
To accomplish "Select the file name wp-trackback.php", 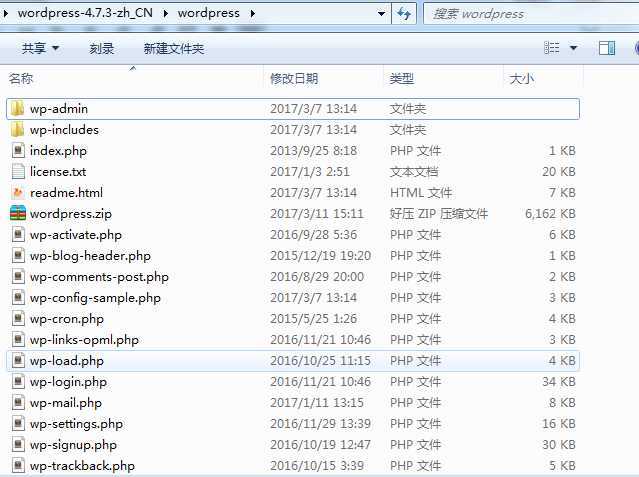I will [82, 466].
